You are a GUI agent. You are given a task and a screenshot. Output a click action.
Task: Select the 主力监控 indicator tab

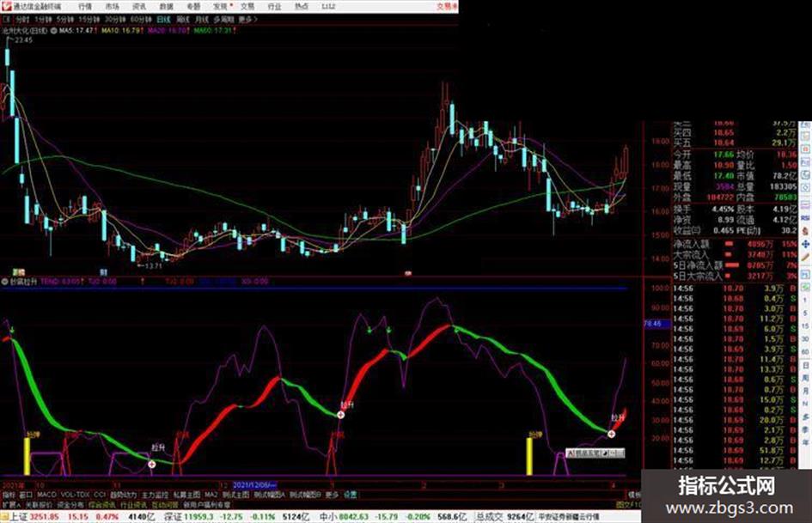click(x=155, y=495)
